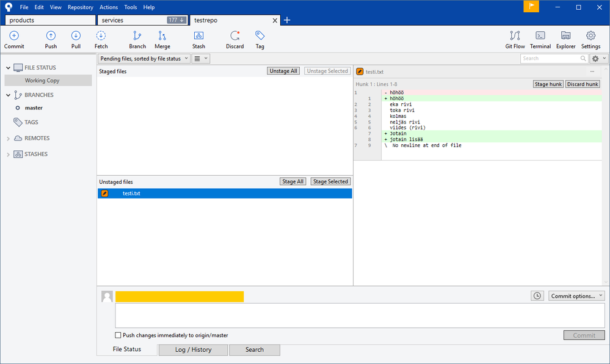
Task: Open the Repository menu
Action: (x=80, y=7)
